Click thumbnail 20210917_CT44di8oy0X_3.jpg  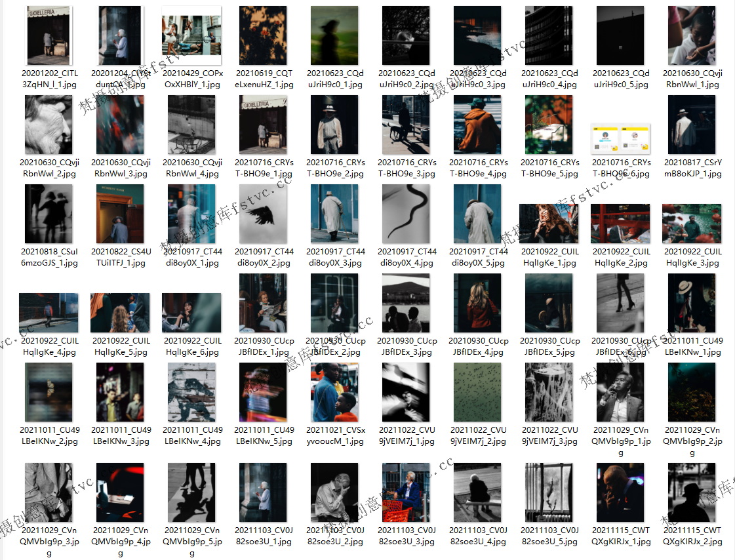(334, 214)
